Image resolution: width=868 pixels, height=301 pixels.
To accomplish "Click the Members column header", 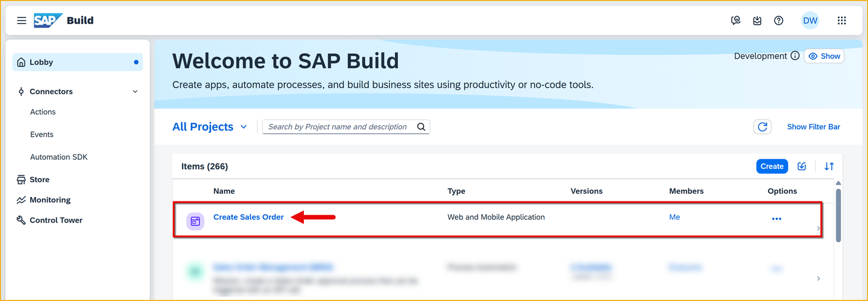I will (687, 191).
